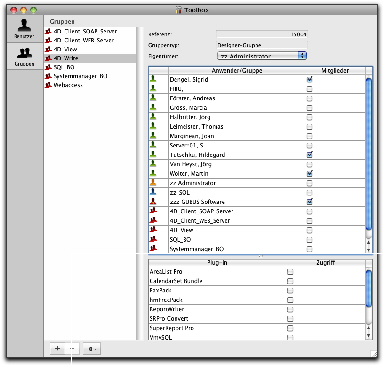The width and height of the screenshot is (387, 373).
Task: Select the zz SQL row name
Action: click(x=179, y=192)
